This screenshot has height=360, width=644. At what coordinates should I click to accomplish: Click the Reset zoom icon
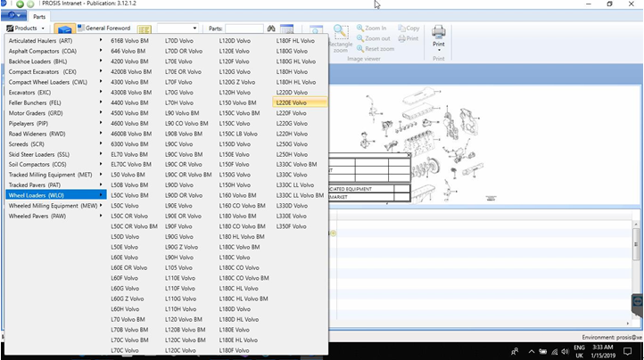tap(376, 49)
